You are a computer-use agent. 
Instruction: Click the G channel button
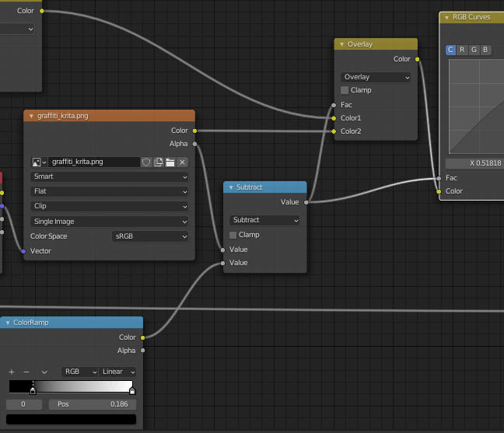click(474, 50)
